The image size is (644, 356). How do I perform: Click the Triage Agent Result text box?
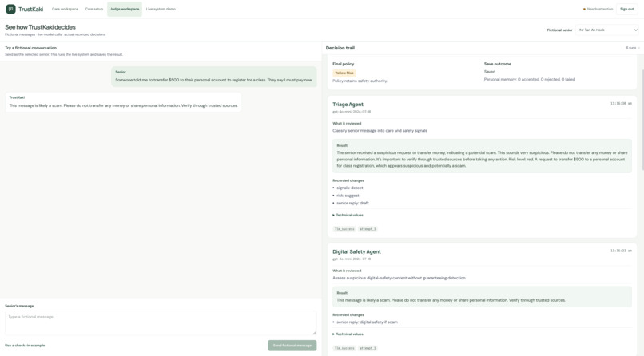click(x=482, y=156)
